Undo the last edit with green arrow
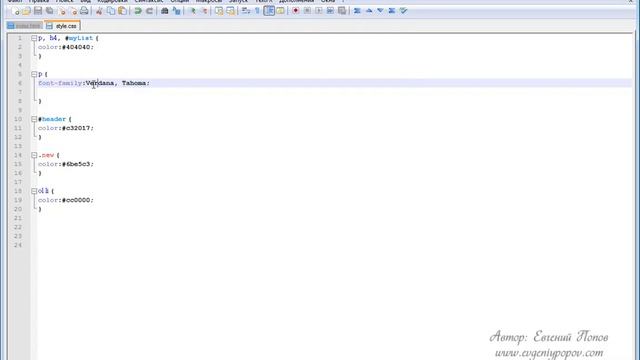The image size is (640, 360). pos(138,11)
